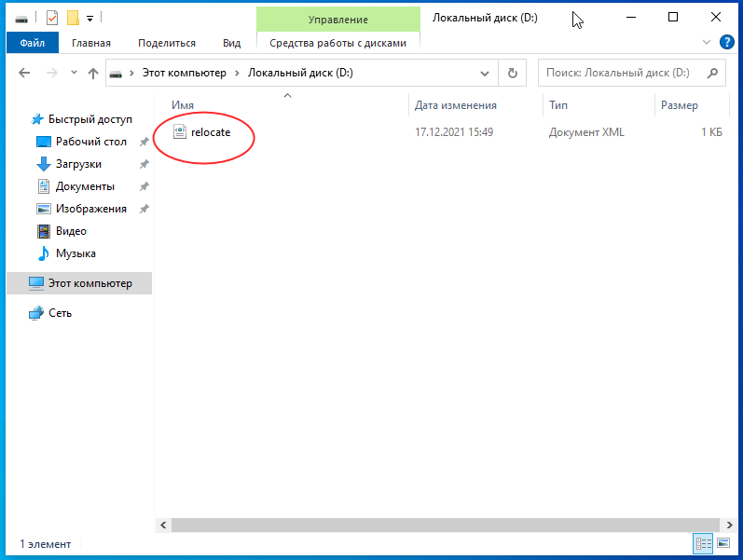
Task: Open Рабочий стол in the sidebar
Action: 91,142
